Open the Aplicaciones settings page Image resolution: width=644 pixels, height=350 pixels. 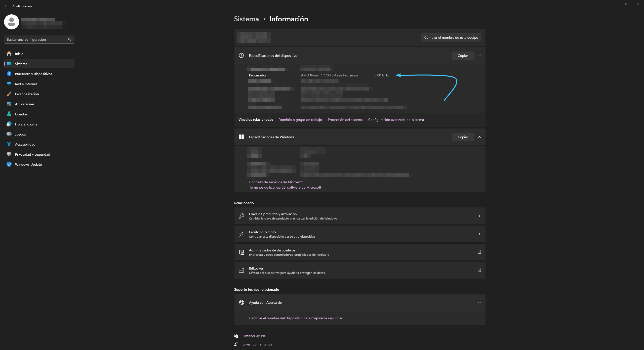click(x=39, y=104)
